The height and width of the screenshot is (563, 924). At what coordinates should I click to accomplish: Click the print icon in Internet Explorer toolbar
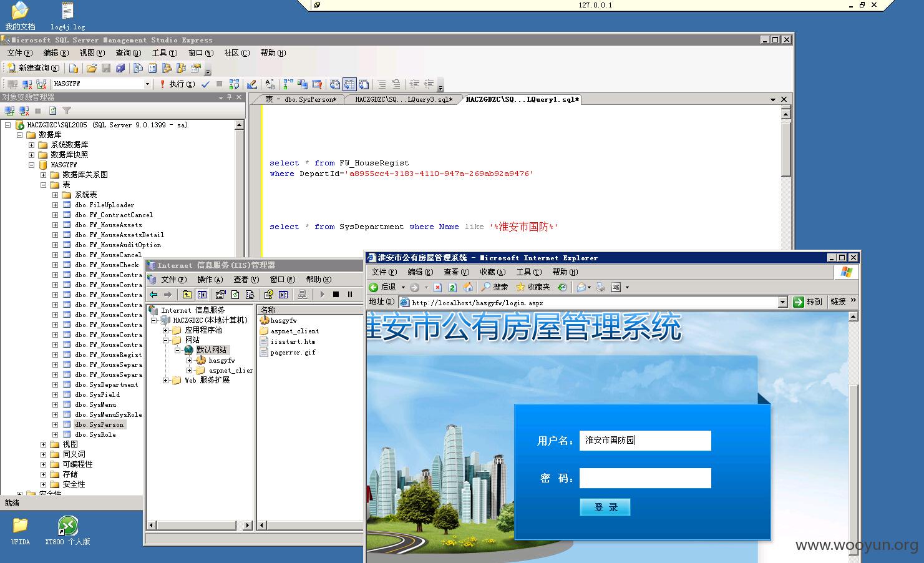(600, 287)
